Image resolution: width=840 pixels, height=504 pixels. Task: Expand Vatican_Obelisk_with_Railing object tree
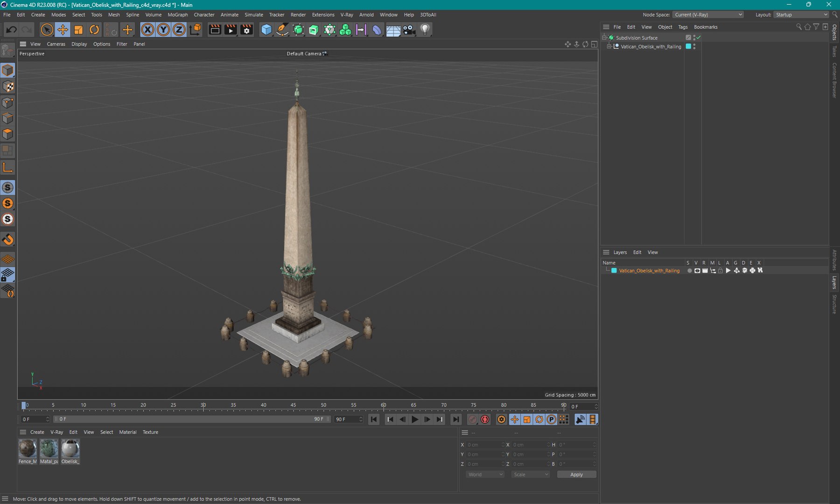coord(609,47)
